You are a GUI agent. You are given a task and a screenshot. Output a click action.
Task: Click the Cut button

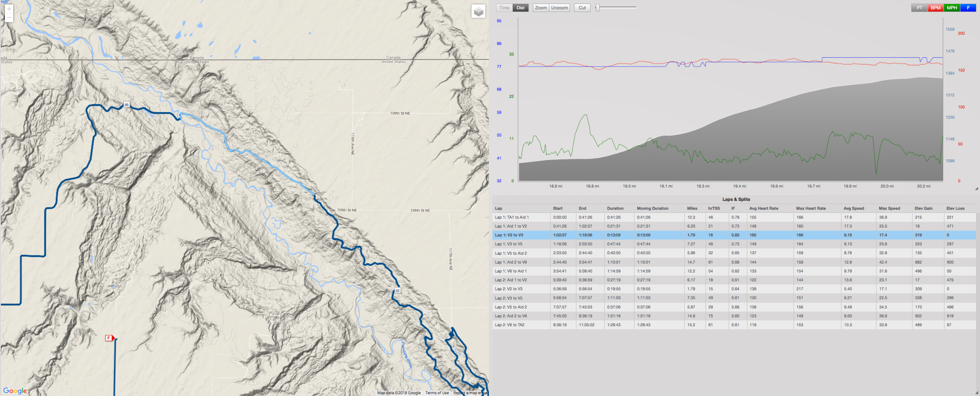[582, 8]
